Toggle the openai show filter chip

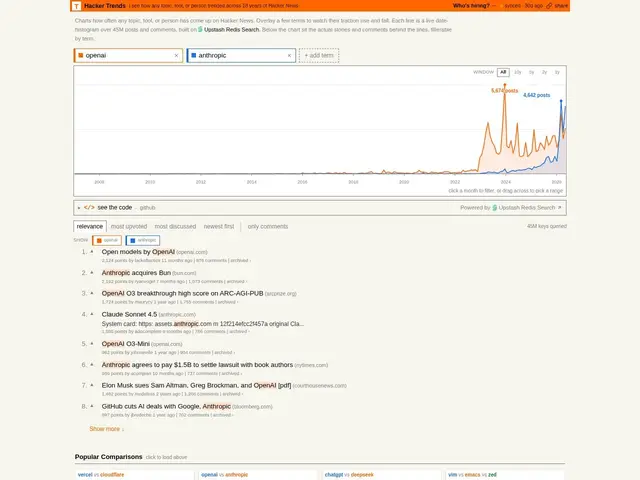107,240
